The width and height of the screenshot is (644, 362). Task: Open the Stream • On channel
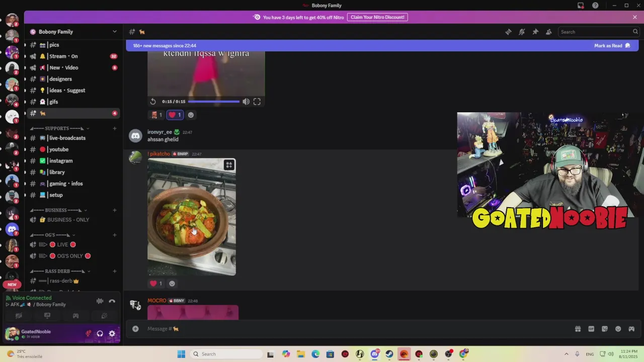pos(73,56)
